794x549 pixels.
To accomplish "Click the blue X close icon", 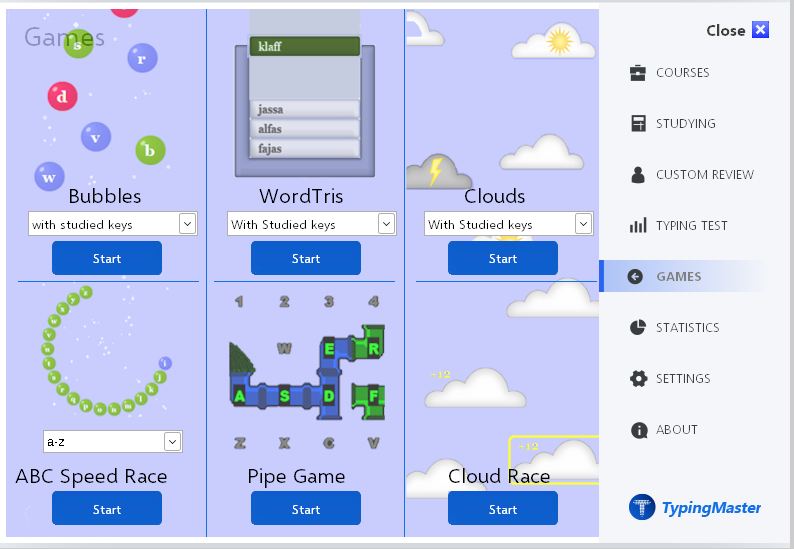I will 760,30.
